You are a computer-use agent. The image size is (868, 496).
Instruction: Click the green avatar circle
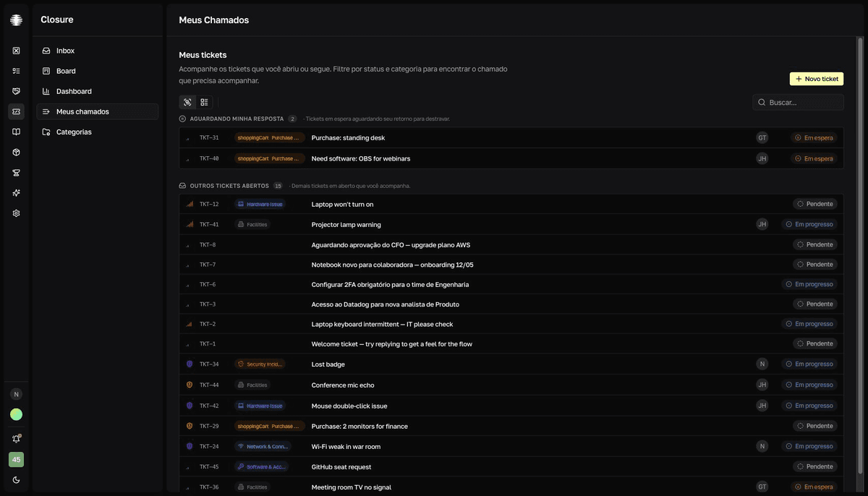coord(16,414)
